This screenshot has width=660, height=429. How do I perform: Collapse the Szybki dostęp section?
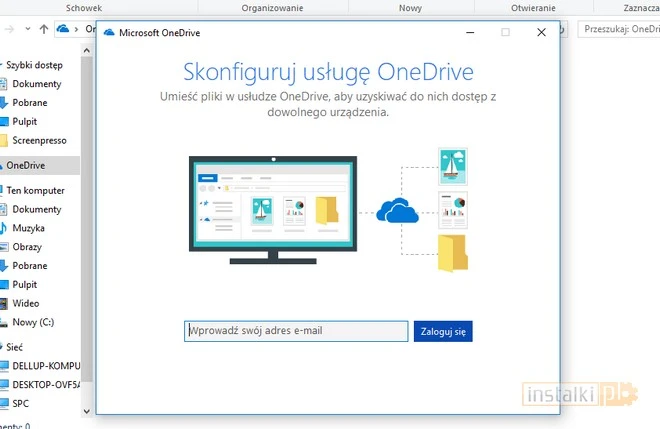(2, 65)
